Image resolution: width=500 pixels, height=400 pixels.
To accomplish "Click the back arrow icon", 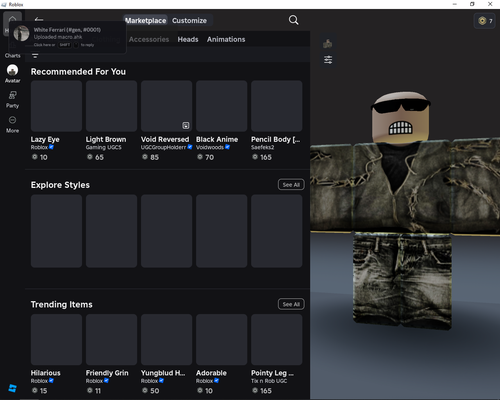I will (39, 19).
